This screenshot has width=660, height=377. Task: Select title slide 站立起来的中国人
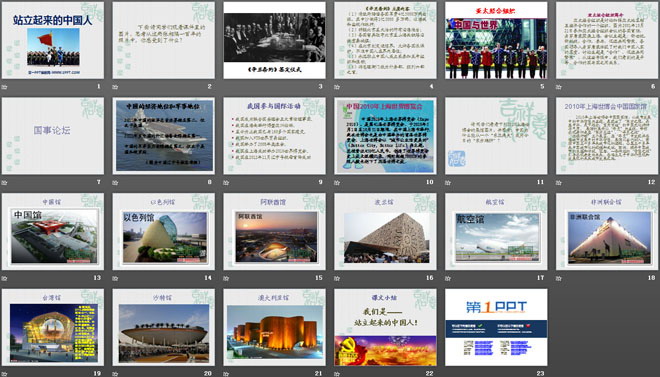tap(53, 40)
